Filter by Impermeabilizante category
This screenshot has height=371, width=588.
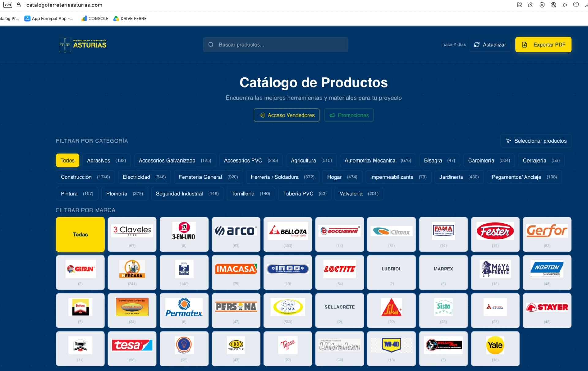[398, 177]
